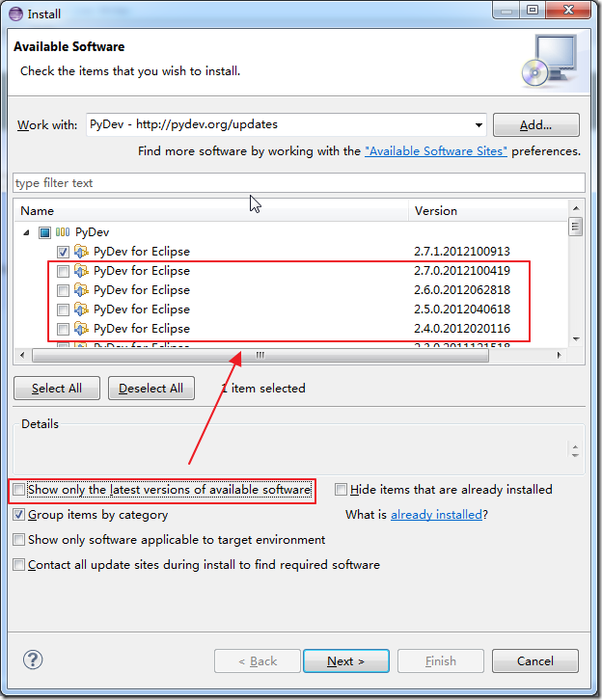602x700 pixels.
Task: Click plugin icon of PyDev 2.5.0.2012040618
Action: 81,309
